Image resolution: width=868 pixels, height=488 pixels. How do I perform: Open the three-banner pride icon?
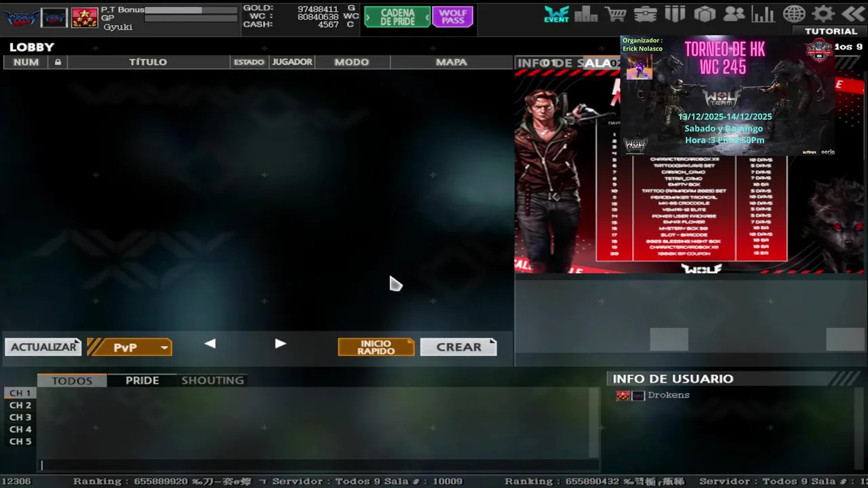pyautogui.click(x=675, y=14)
